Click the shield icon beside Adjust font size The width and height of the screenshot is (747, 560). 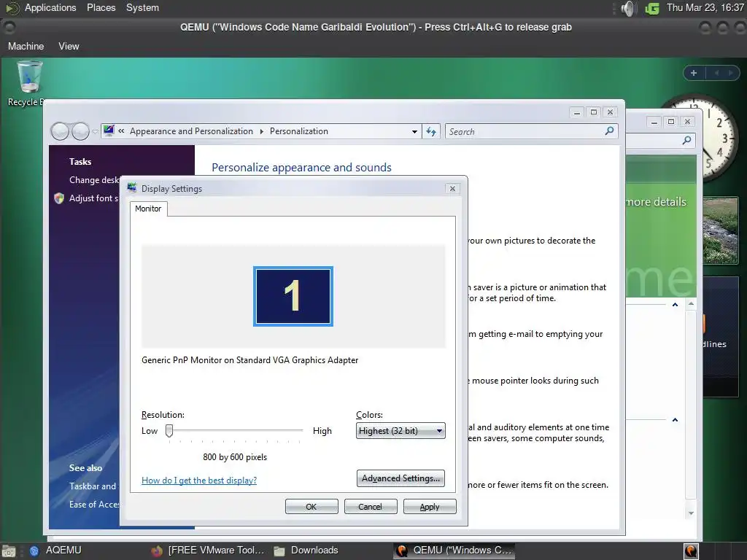coord(59,198)
